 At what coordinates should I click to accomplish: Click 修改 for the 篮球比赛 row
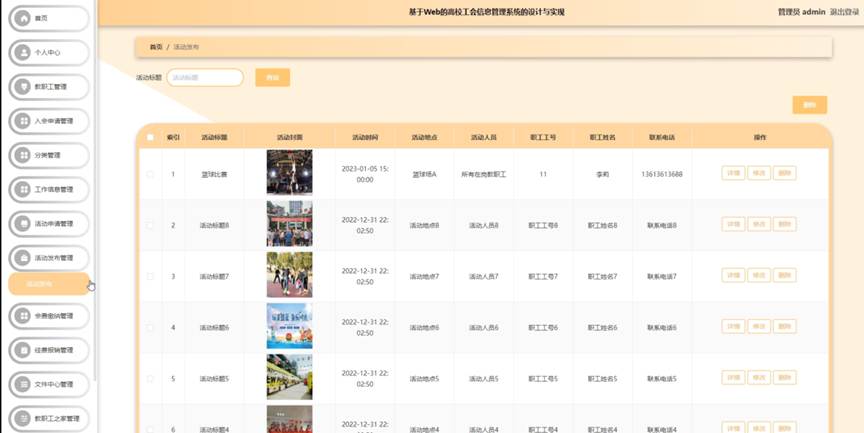tap(759, 173)
